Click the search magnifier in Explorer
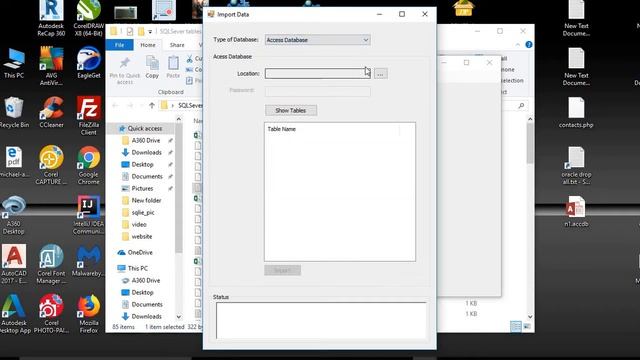640x360 pixels. [x=521, y=106]
